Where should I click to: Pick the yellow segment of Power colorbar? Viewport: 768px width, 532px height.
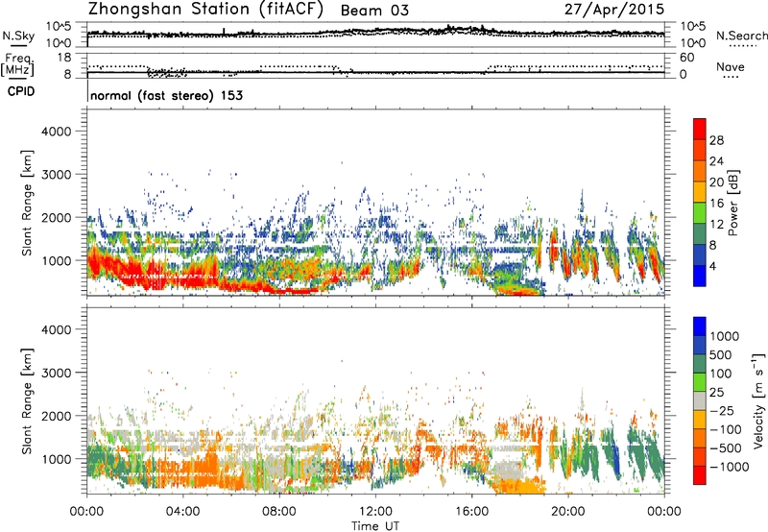(700, 192)
